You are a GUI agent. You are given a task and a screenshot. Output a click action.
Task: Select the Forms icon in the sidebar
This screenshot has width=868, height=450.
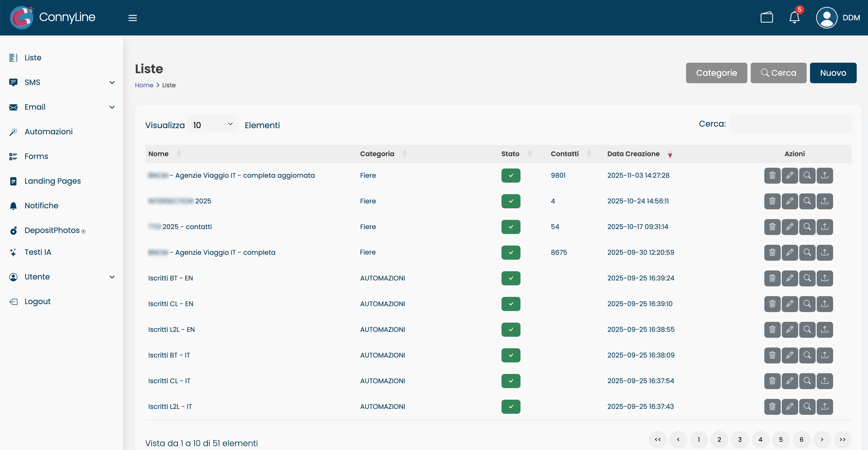coord(13,156)
